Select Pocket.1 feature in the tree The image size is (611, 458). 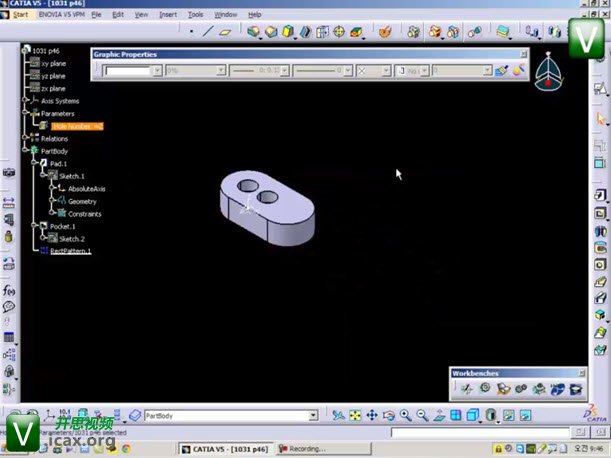62,226
